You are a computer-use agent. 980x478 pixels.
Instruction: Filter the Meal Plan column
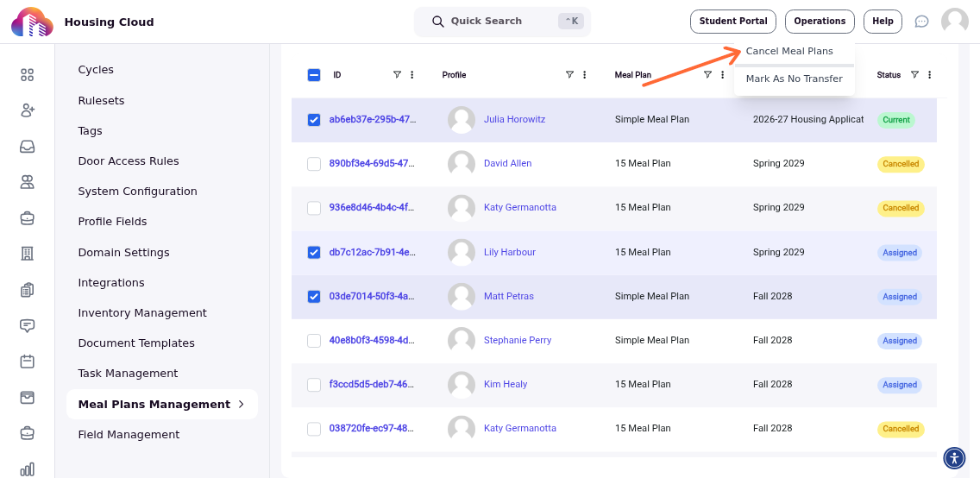click(707, 75)
